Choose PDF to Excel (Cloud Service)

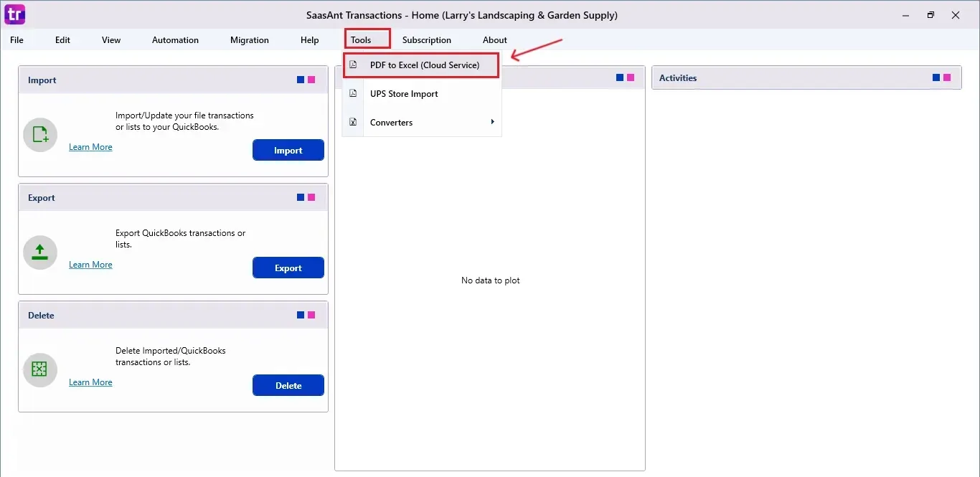tap(421, 65)
